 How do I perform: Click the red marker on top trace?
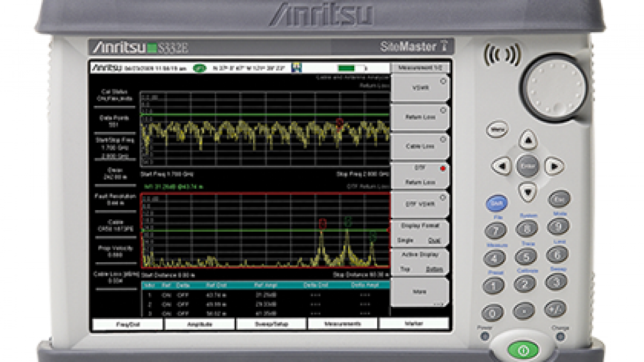click(x=339, y=123)
